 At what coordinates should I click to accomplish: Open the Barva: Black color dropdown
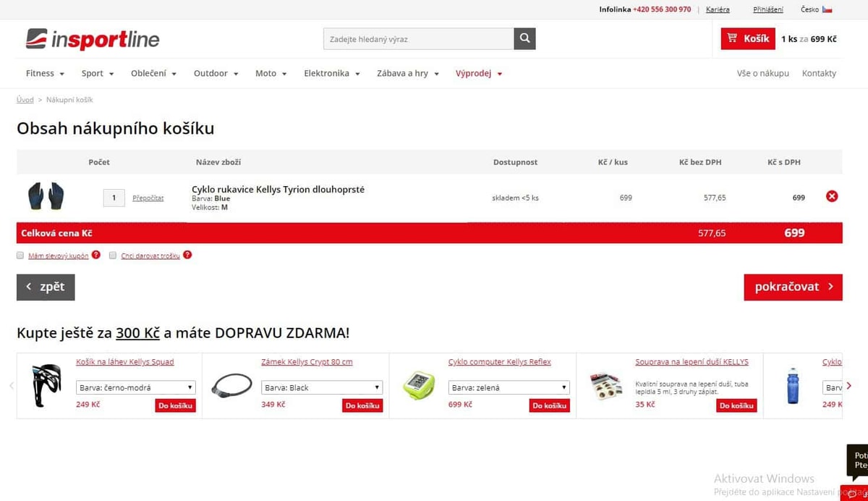coord(322,387)
